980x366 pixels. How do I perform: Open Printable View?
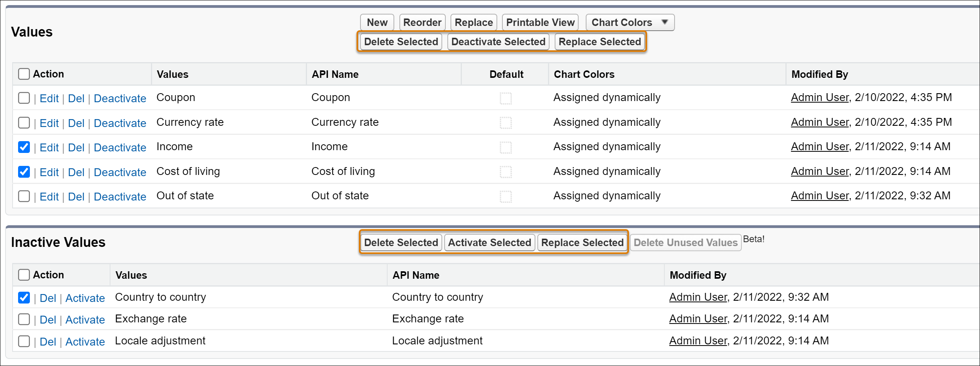(540, 22)
